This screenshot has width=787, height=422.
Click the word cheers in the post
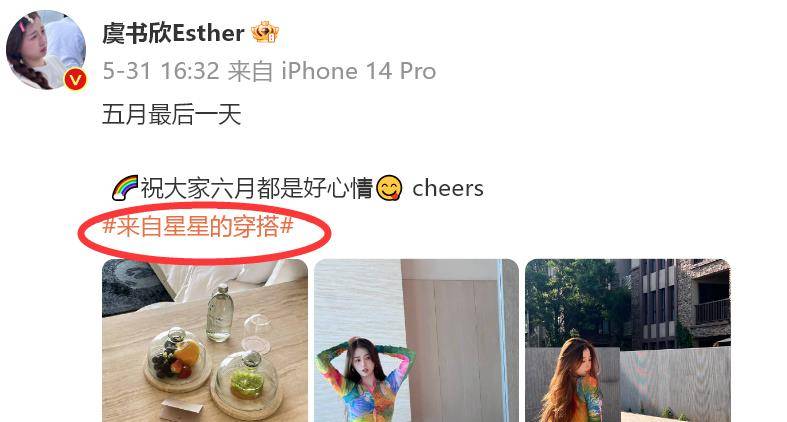pyautogui.click(x=448, y=189)
